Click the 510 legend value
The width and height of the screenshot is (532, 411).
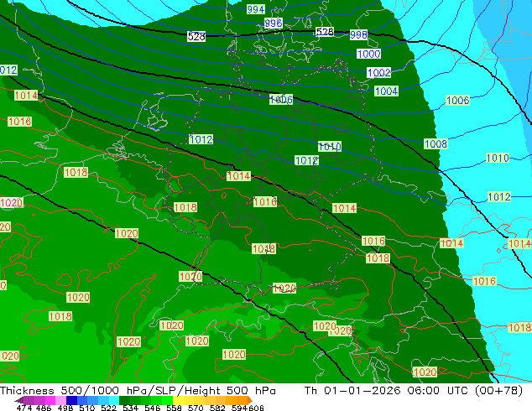[87, 408]
